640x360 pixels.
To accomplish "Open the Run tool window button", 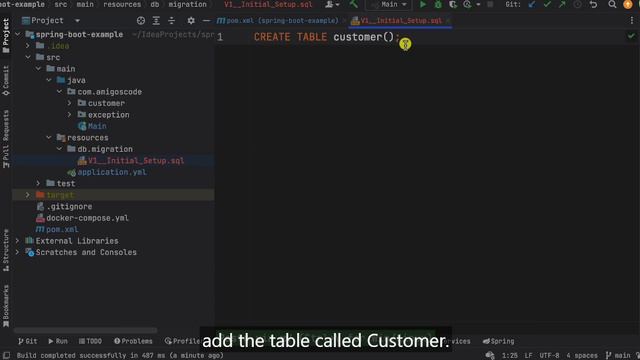I will click(58, 341).
